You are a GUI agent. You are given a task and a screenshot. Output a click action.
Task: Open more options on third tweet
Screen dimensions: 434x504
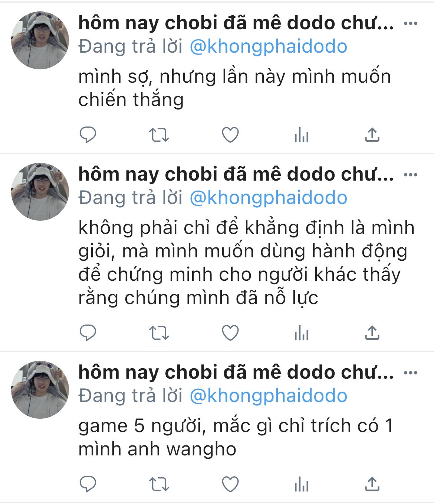[411, 373]
